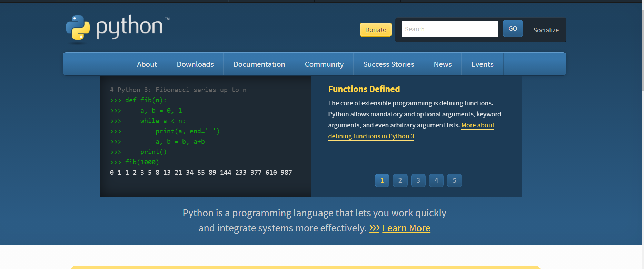Open the Events menu
Viewport: 644px width, 269px height.
(482, 64)
